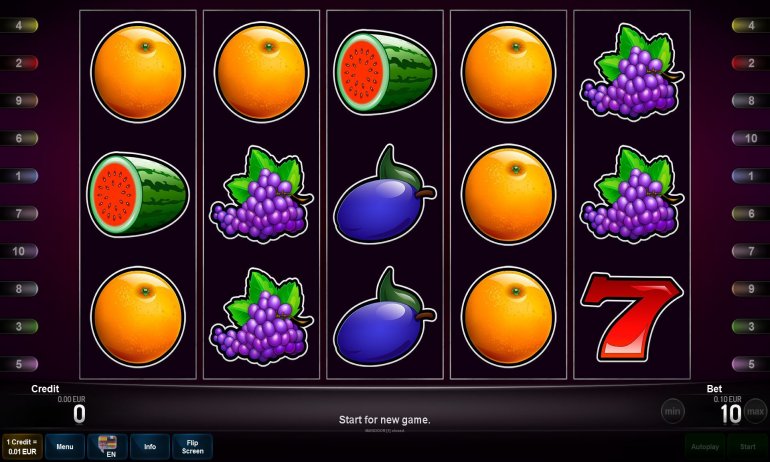The height and width of the screenshot is (462, 770).
Task: Set bet to min
Action: click(672, 411)
